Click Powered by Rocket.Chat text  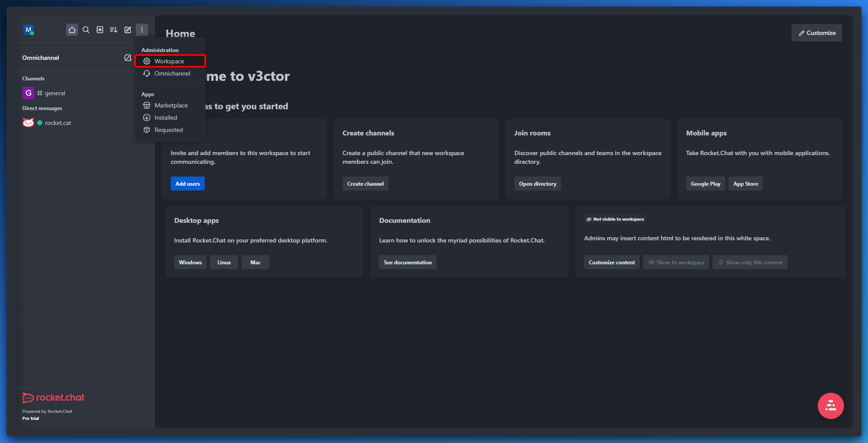(x=47, y=411)
